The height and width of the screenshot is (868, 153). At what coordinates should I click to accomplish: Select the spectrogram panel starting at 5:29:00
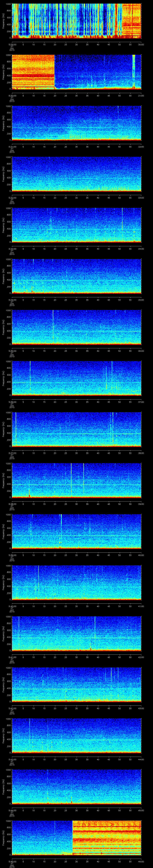point(77,21)
